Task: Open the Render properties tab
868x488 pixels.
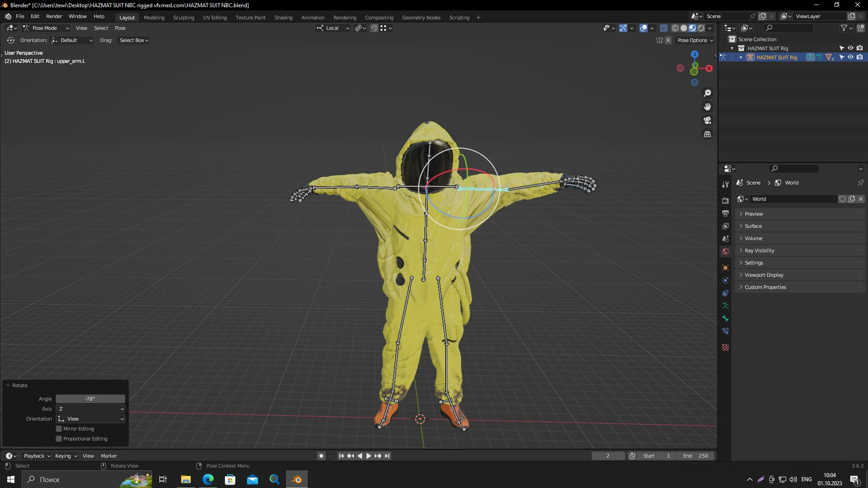Action: point(725,200)
